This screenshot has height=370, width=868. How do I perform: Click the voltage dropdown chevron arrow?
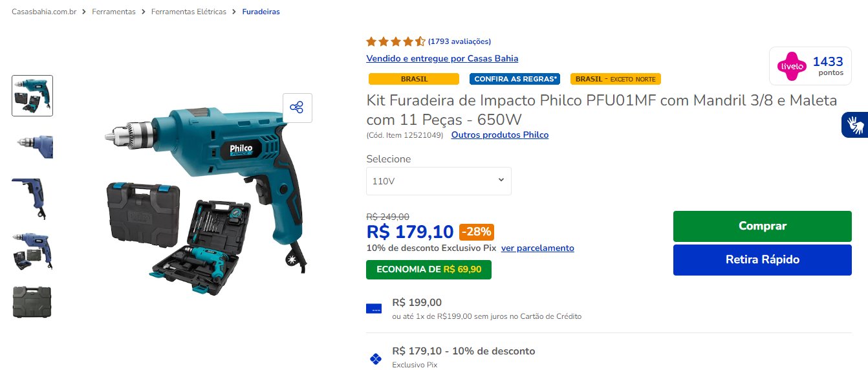(501, 180)
